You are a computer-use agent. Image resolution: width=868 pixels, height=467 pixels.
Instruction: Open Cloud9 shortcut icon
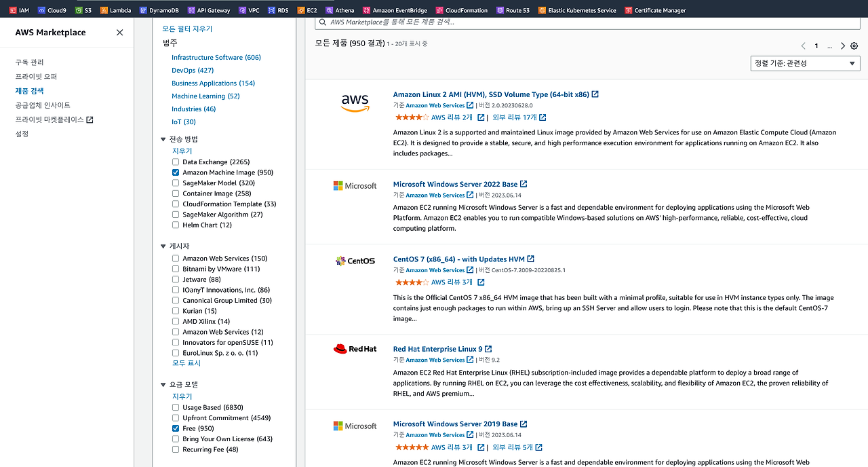(x=42, y=10)
